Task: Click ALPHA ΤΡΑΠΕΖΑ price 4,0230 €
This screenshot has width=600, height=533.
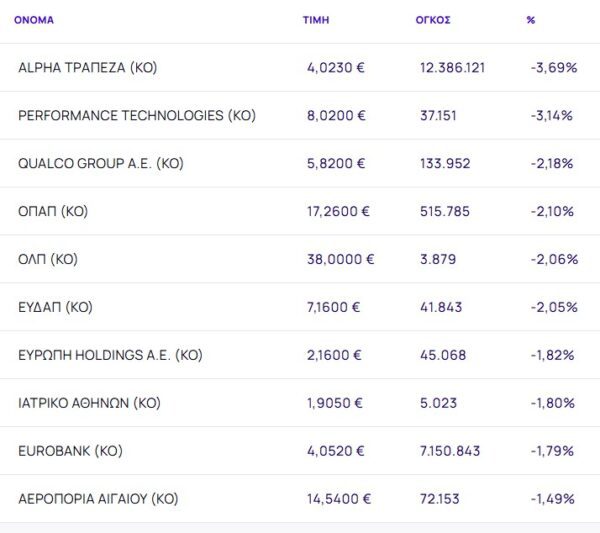Action: click(336, 68)
